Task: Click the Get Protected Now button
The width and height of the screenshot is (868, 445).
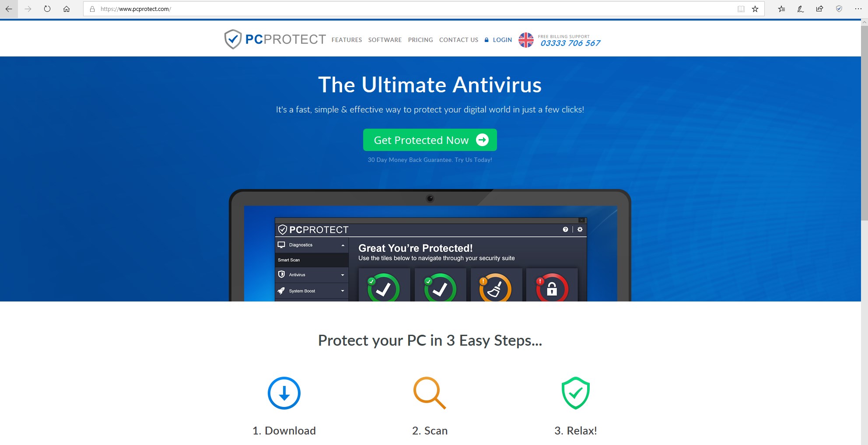Action: coord(430,140)
